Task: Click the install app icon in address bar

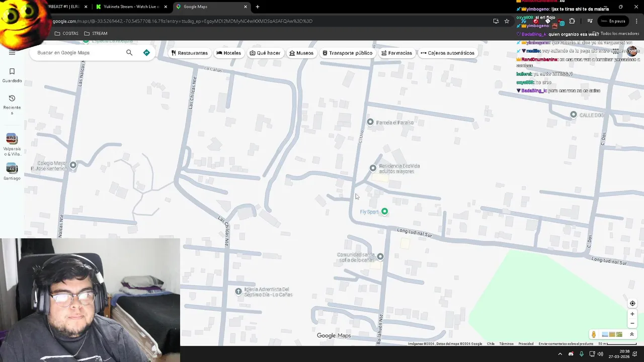Action: pos(496,21)
